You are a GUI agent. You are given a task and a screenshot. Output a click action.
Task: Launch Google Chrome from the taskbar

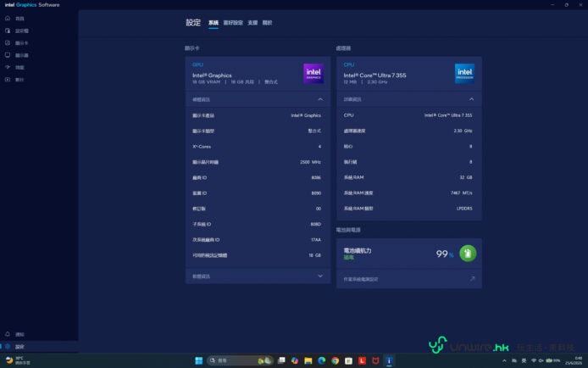pyautogui.click(x=336, y=360)
